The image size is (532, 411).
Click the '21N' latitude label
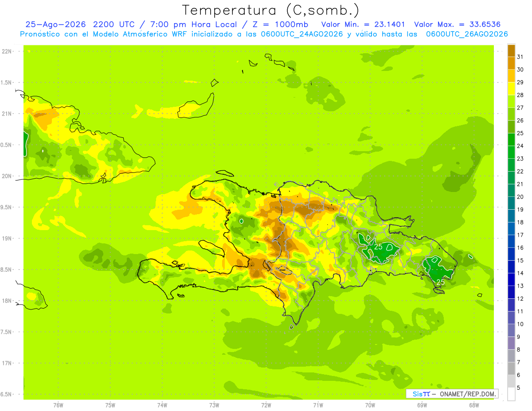(7, 114)
